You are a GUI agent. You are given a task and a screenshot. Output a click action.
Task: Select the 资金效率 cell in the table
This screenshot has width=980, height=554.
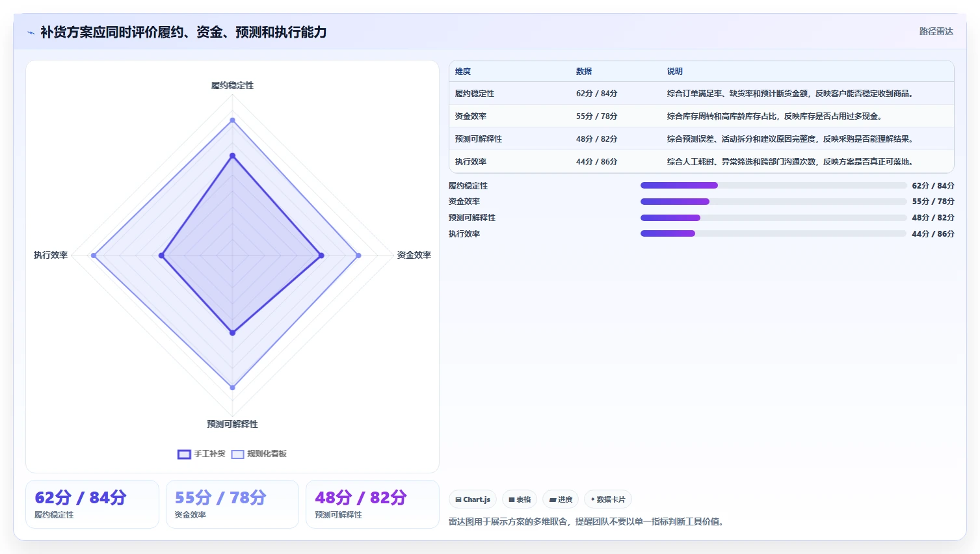click(x=471, y=116)
